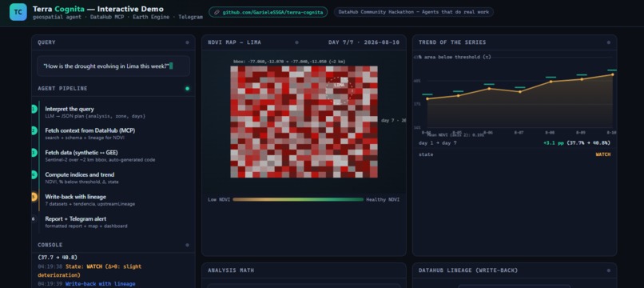Click the status dot in TREND OF THE SERIES header

(x=608, y=42)
